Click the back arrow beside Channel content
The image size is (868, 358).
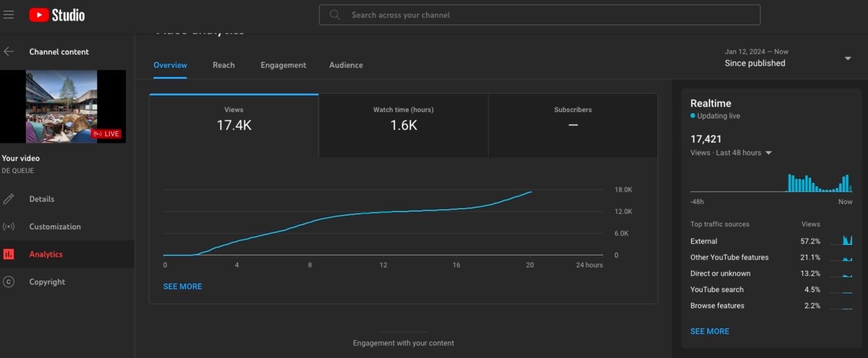[9, 52]
